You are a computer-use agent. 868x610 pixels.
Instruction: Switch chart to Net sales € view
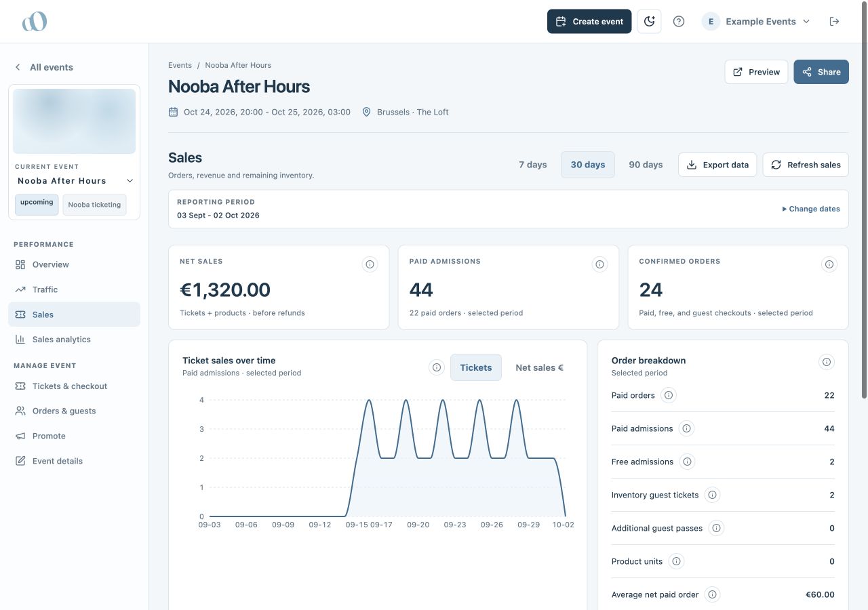(540, 367)
